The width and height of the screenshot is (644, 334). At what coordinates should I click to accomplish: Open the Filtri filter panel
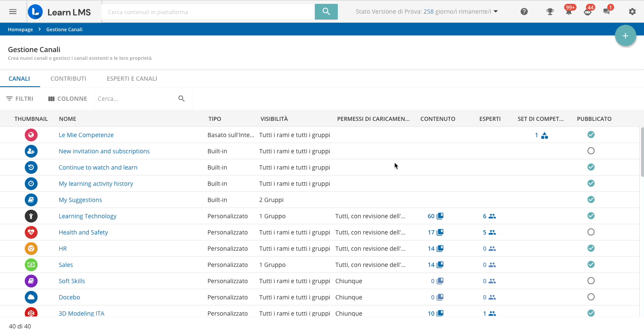(x=20, y=99)
